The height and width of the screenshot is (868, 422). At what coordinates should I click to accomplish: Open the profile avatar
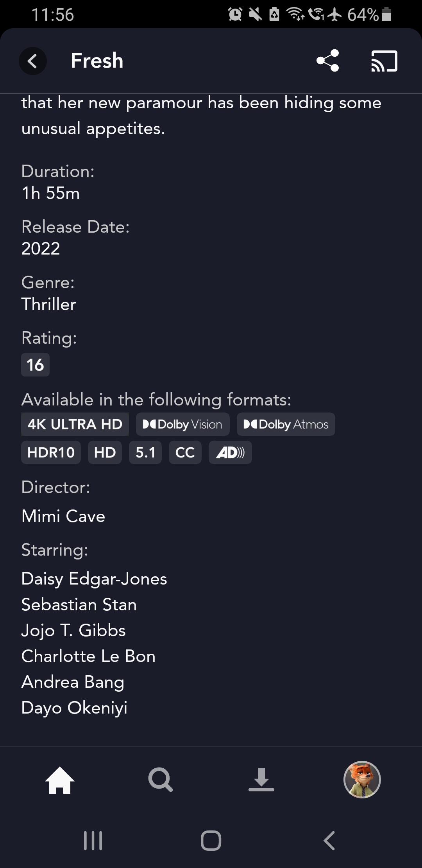click(x=362, y=780)
